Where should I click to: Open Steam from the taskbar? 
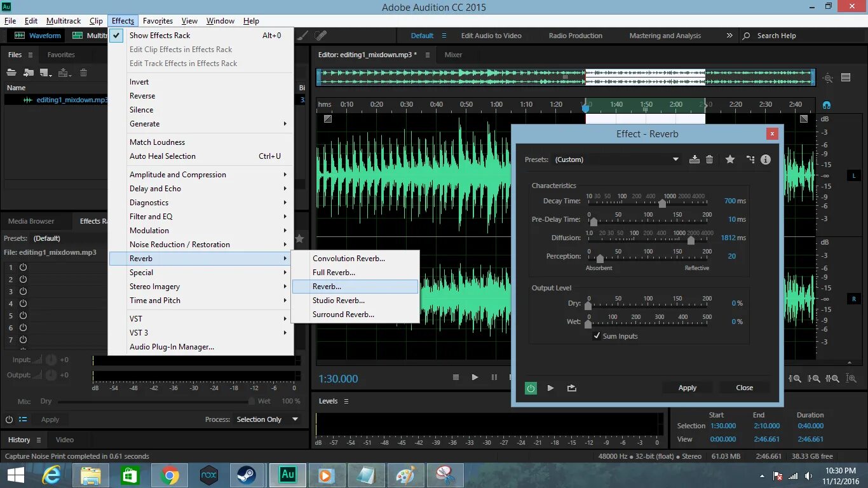(247, 475)
